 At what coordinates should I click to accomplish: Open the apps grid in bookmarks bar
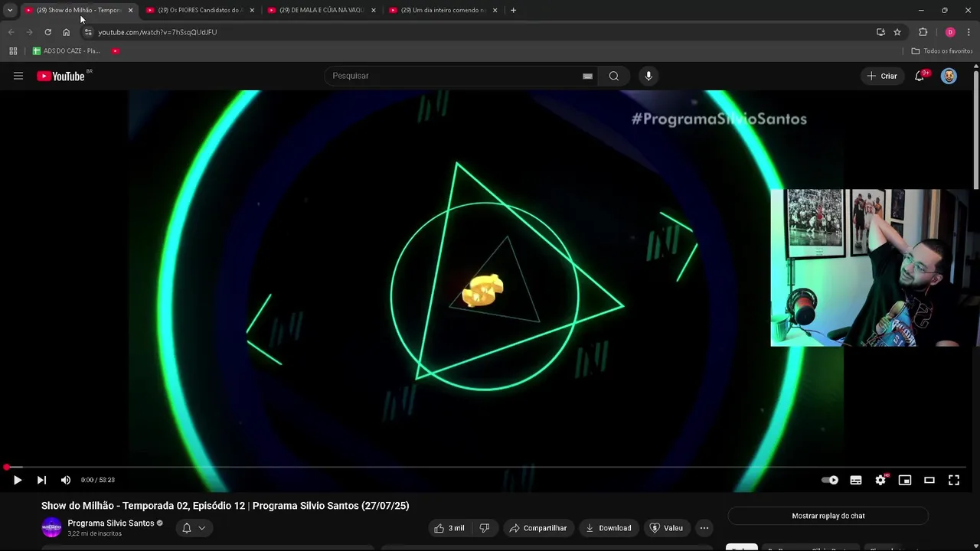click(x=13, y=51)
